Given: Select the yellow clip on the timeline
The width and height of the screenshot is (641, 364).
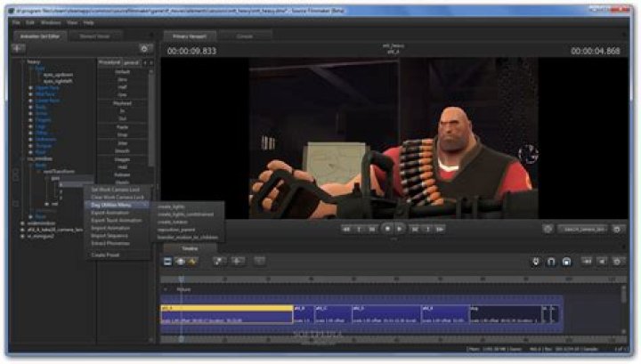Looking at the screenshot, I should (227, 314).
